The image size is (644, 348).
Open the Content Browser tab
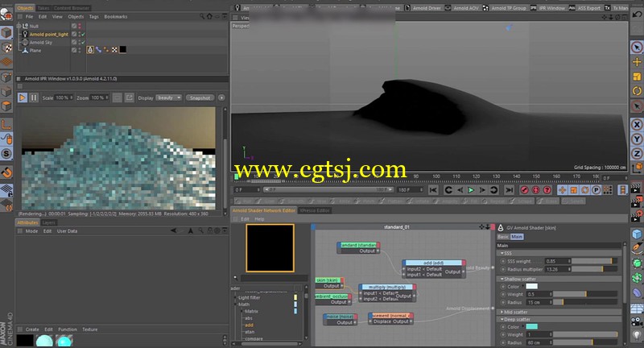point(72,8)
